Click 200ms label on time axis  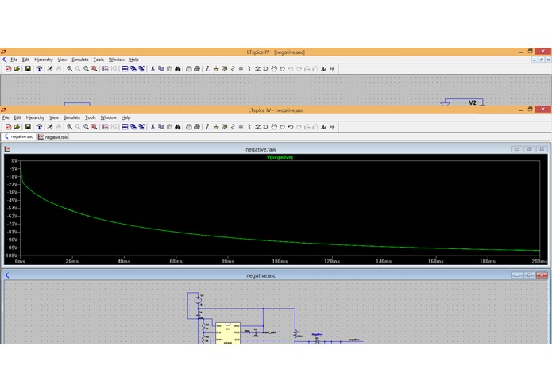(x=539, y=261)
